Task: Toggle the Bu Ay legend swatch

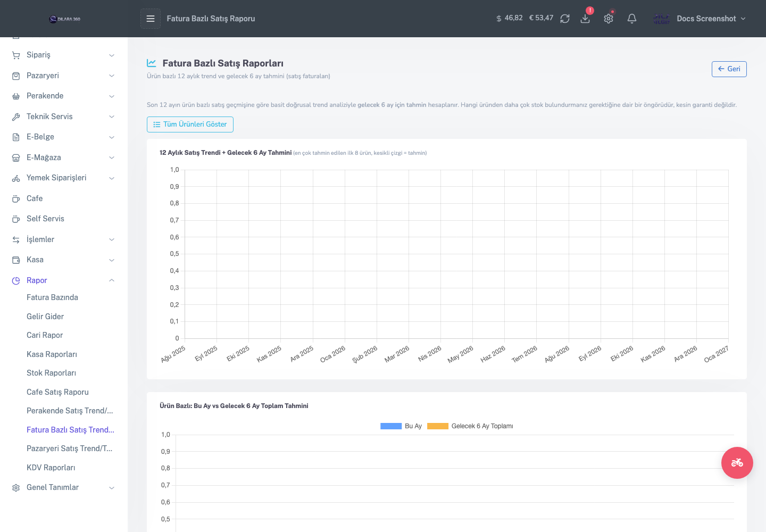Action: [x=391, y=426]
